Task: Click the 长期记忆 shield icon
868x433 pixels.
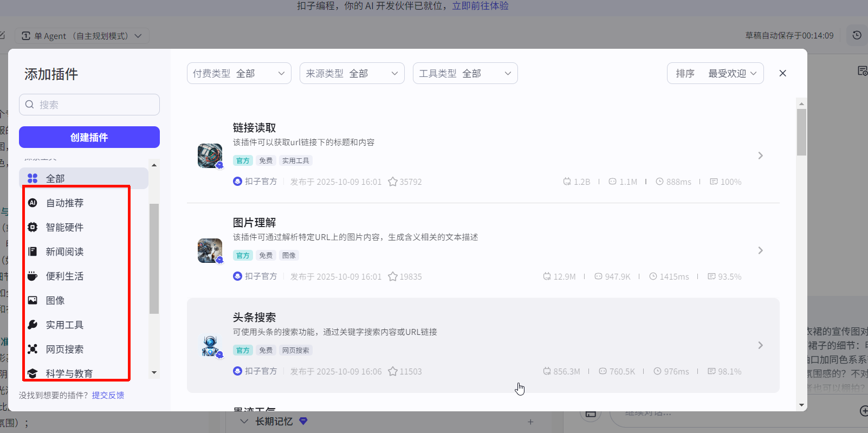Action: pos(303,421)
